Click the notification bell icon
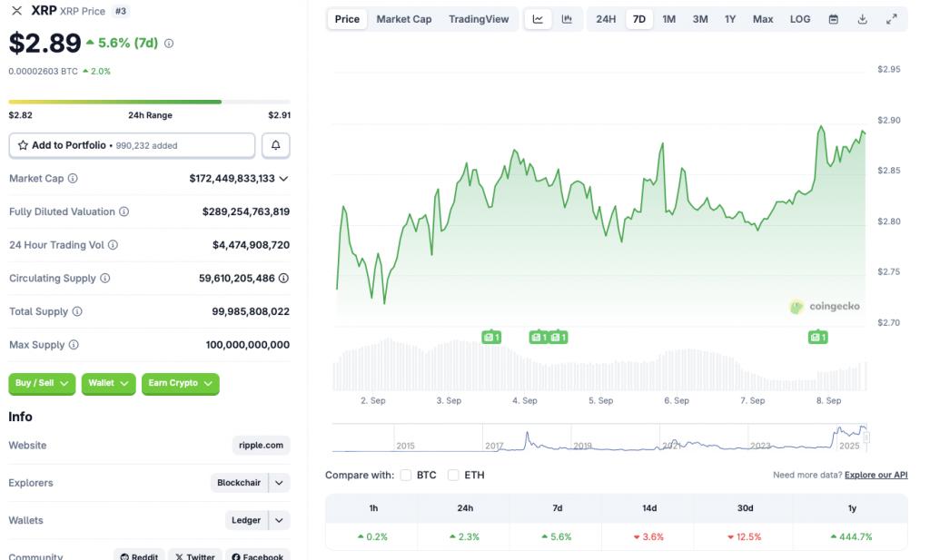 coord(277,144)
